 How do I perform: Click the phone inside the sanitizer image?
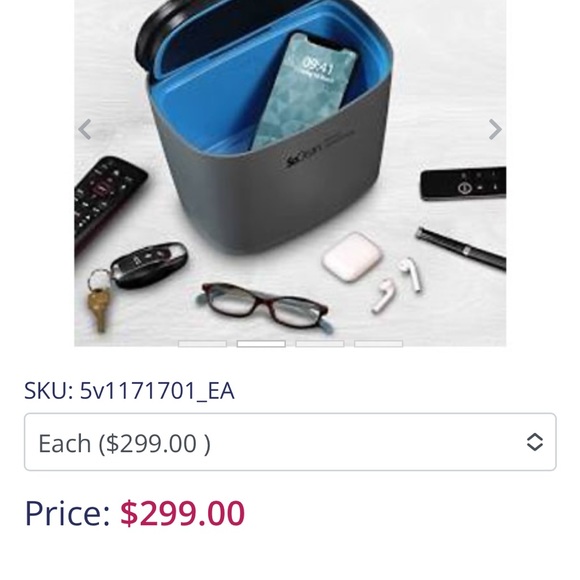(x=303, y=91)
